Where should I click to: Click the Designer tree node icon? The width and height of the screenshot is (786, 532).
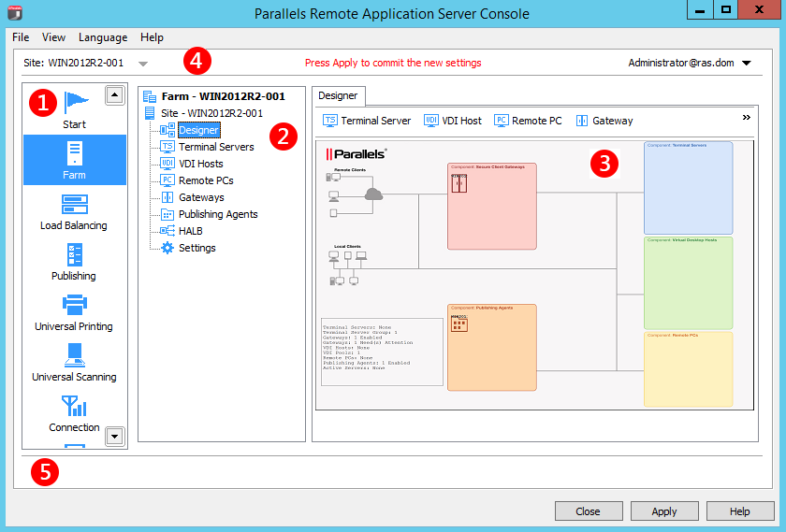click(167, 130)
